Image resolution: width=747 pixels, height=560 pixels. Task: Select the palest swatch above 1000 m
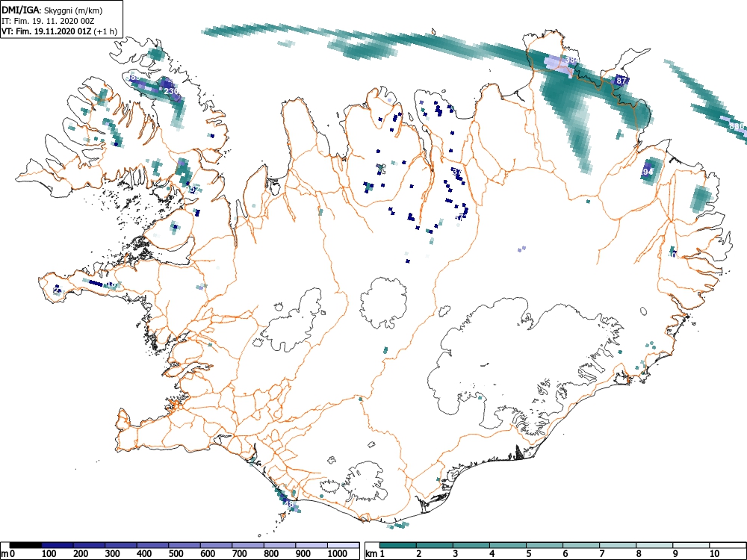(344, 545)
